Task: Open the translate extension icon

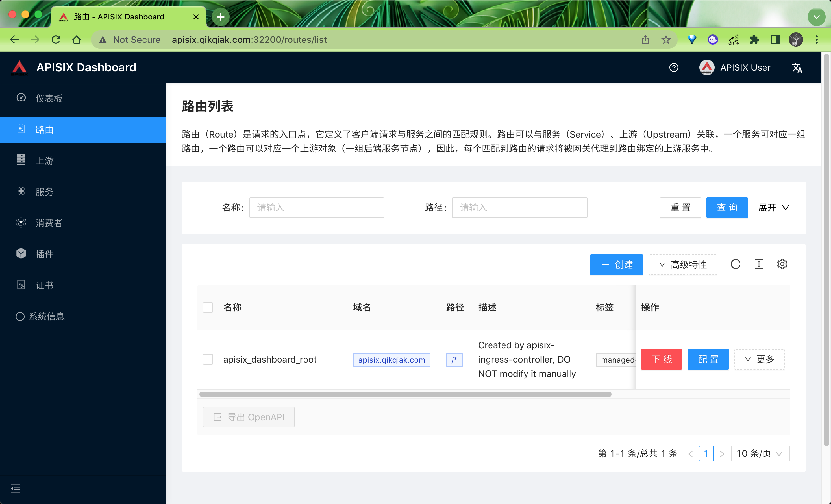Action: coord(733,40)
